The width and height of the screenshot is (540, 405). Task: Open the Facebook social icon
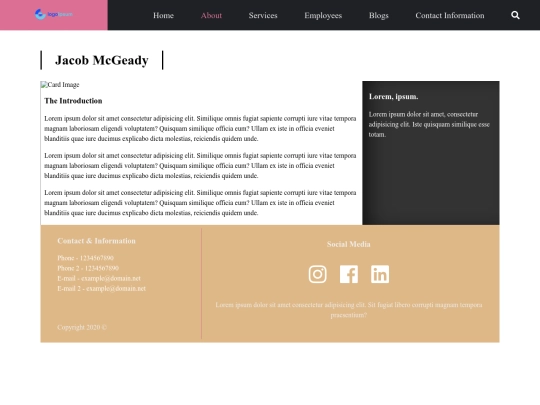pyautogui.click(x=349, y=274)
